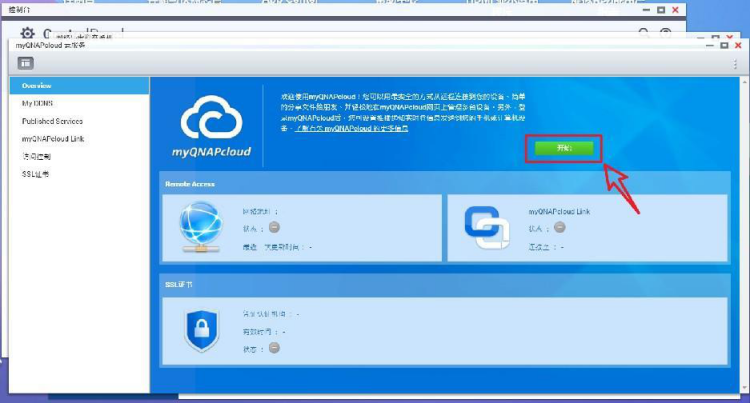This screenshot has height=404, width=750.
Task: Click the SSL证书 section header in main panel
Action: coord(178,284)
